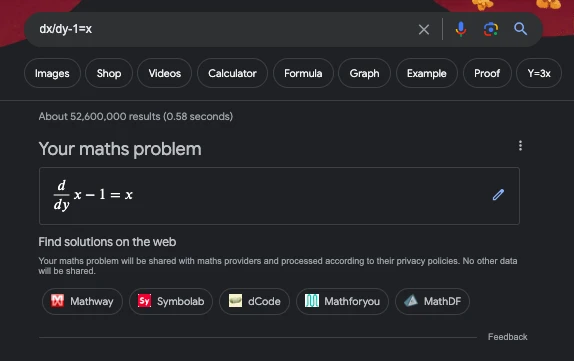The image size is (574, 361).
Task: Click 'Find solutions on the web' heading
Action: 107,242
